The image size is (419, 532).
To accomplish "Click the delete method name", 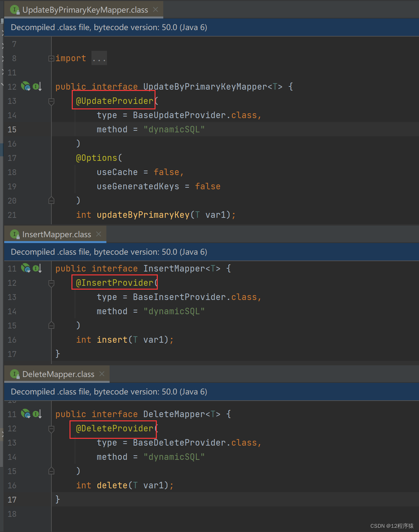I will point(112,485).
